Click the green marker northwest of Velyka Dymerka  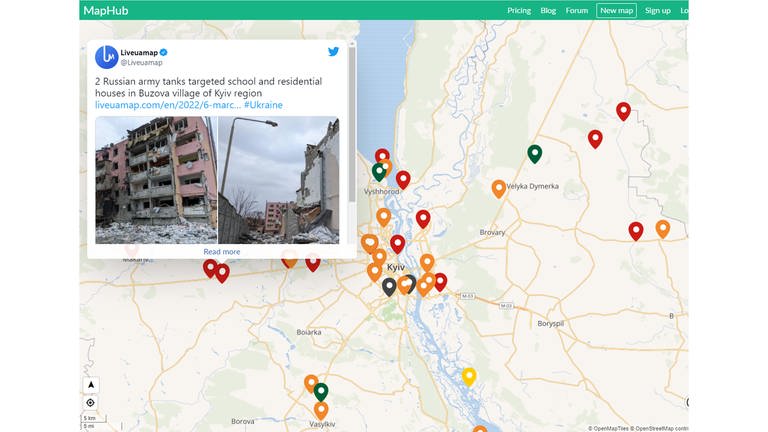click(x=535, y=153)
